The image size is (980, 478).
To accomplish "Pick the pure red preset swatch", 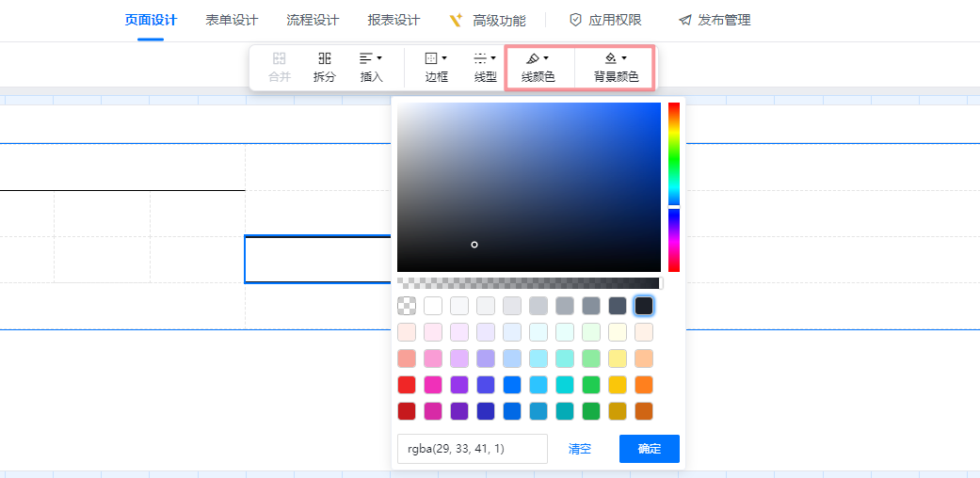I will 407,385.
